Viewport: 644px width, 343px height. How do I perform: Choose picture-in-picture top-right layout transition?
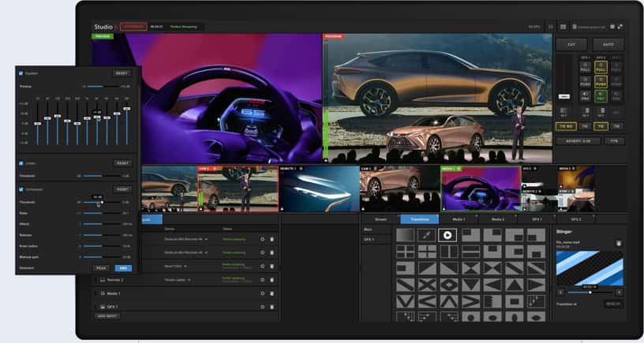(x=492, y=235)
